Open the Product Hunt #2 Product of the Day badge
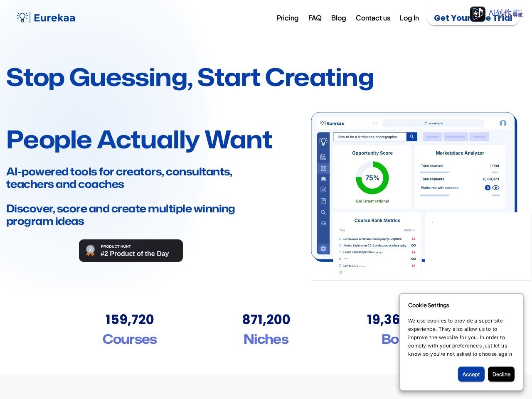 point(131,251)
